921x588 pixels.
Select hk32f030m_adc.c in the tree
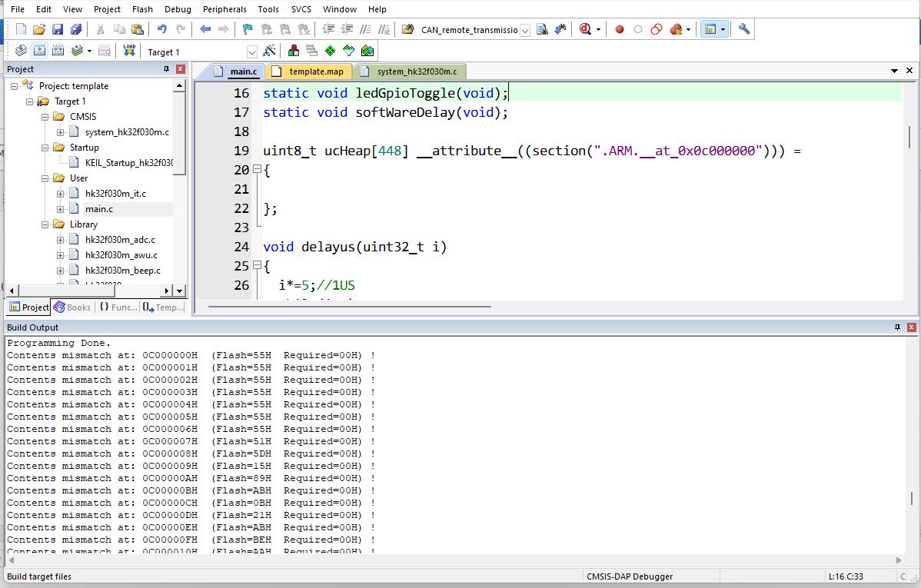tap(120, 240)
